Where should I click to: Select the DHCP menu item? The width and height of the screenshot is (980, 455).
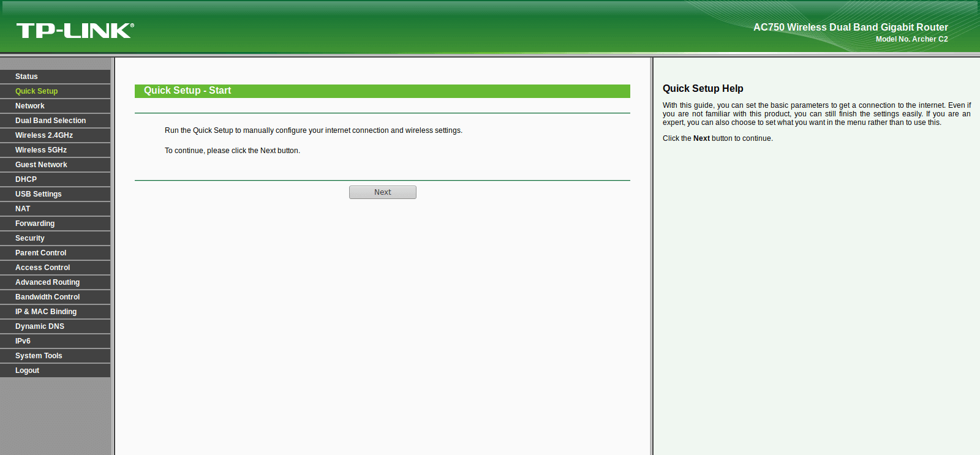(55, 179)
